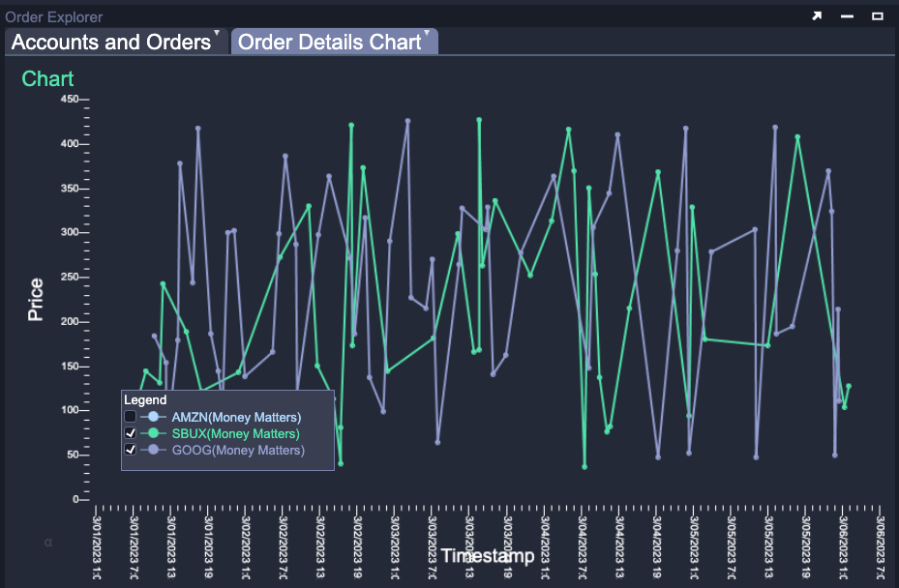Click the Legend box title
The height and width of the screenshot is (588, 899).
pos(145,399)
